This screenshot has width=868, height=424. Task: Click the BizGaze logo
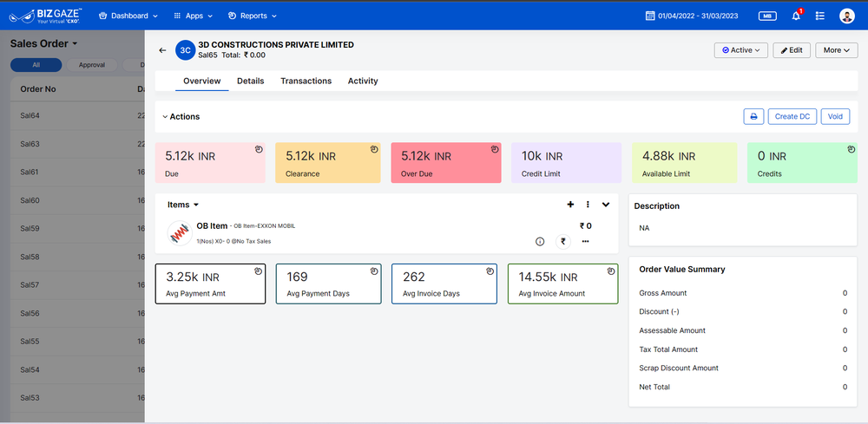point(47,16)
